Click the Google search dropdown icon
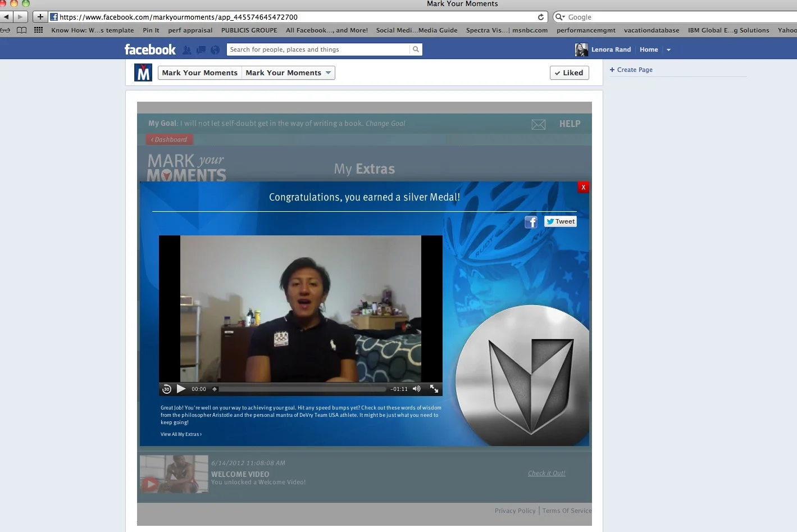The width and height of the screenshot is (797, 532). (x=560, y=17)
